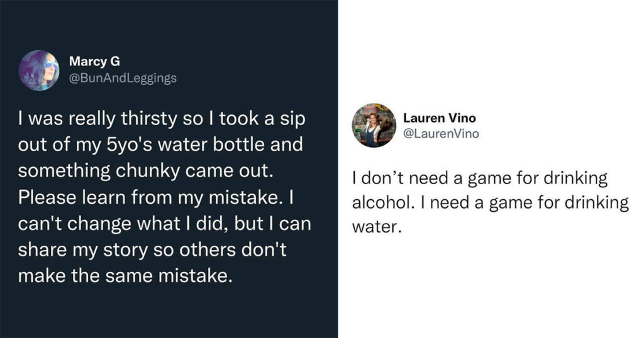This screenshot has height=338, width=644.
Task: Select the line 'I don't need a game'
Action: [480, 178]
